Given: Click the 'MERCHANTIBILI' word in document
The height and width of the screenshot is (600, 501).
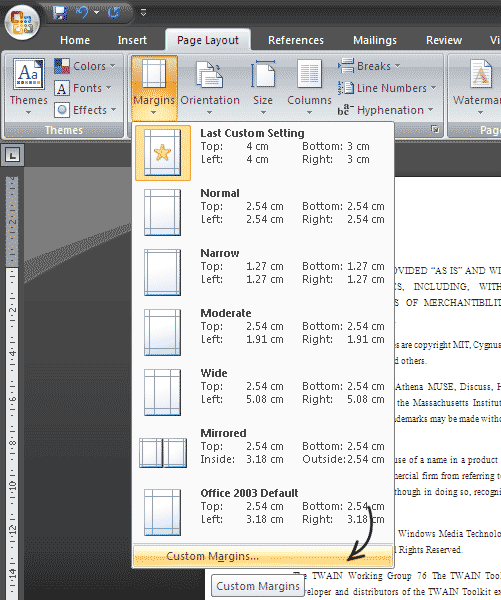Looking at the screenshot, I should pyautogui.click(x=462, y=303).
